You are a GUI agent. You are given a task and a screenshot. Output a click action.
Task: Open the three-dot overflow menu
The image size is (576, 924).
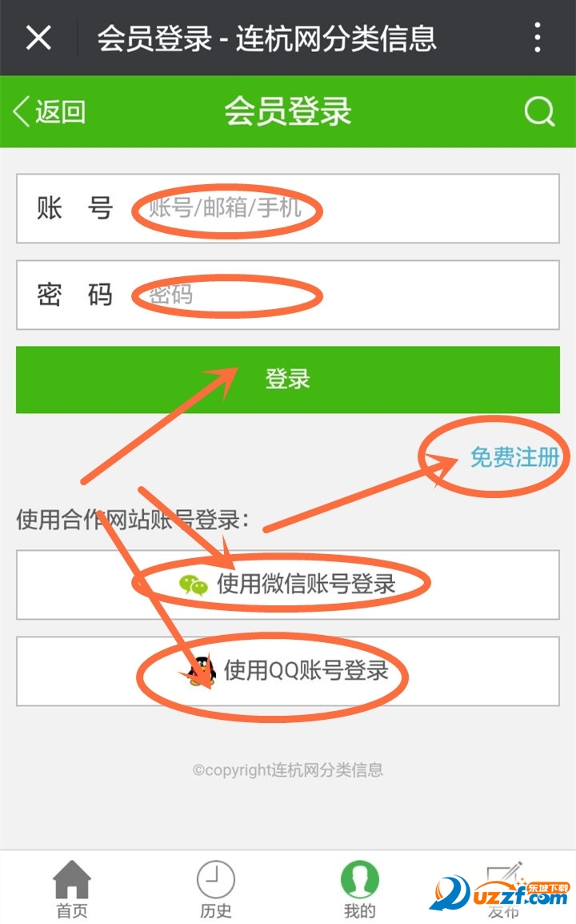[x=537, y=38]
